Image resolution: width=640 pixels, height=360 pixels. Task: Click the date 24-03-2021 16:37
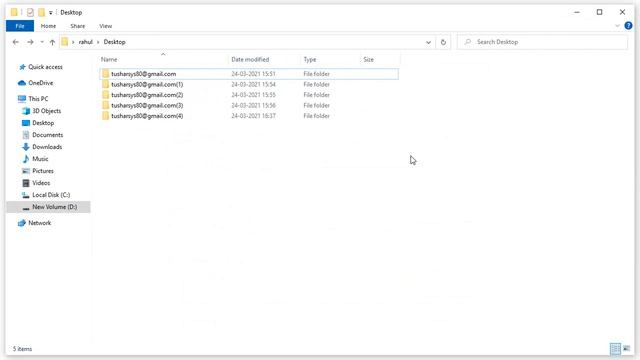point(253,116)
